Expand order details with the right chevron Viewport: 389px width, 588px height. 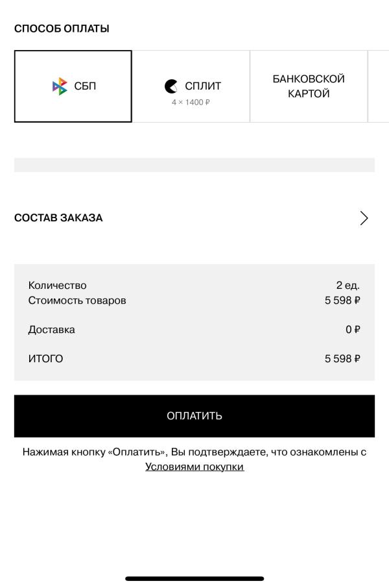[x=364, y=218]
